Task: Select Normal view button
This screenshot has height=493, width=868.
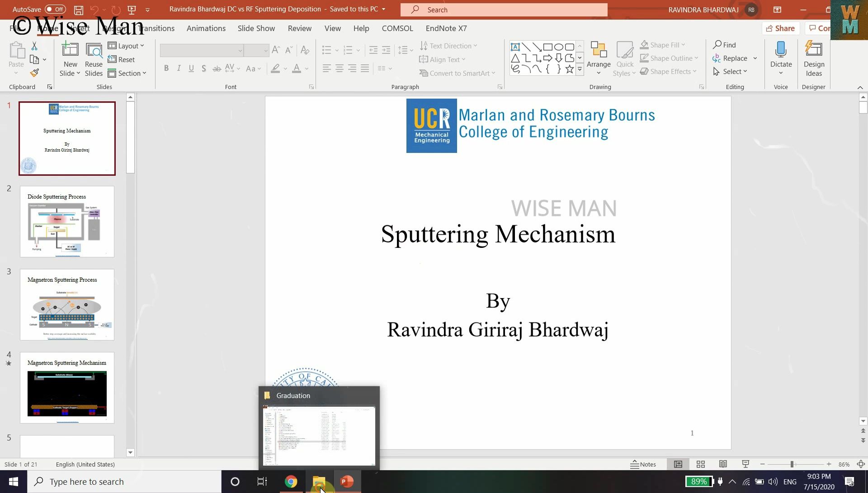Action: pyautogui.click(x=678, y=465)
